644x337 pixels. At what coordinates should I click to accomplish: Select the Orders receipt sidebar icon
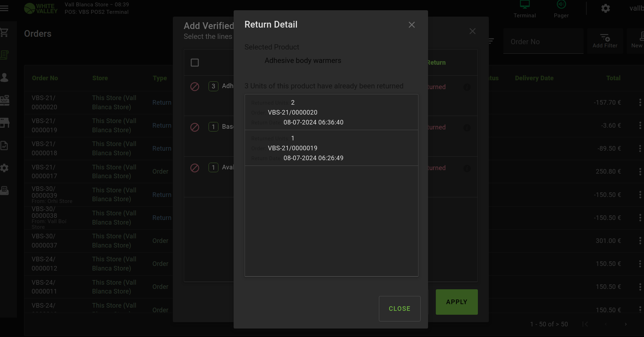(x=4, y=55)
